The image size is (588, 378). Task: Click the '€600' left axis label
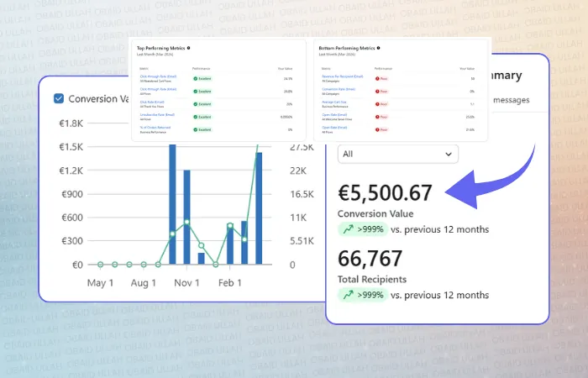coord(72,218)
